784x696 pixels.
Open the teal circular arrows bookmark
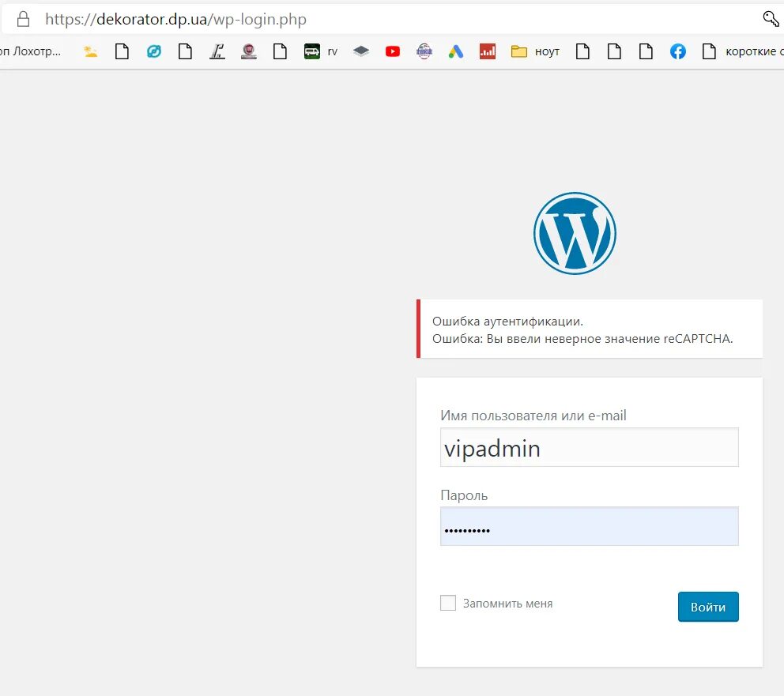coord(154,51)
